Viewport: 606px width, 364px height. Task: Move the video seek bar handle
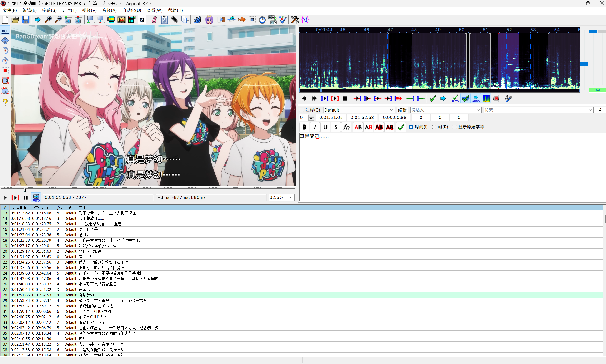click(x=25, y=190)
